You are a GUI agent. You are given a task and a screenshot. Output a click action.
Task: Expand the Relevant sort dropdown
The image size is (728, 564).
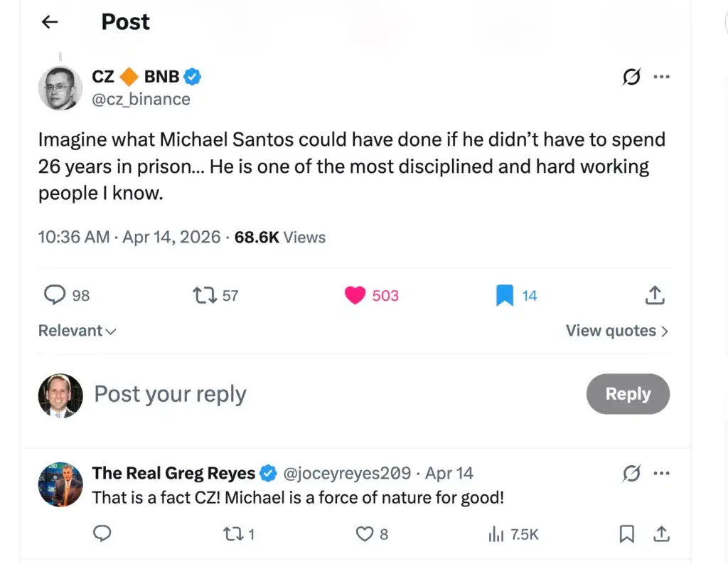pos(77,331)
